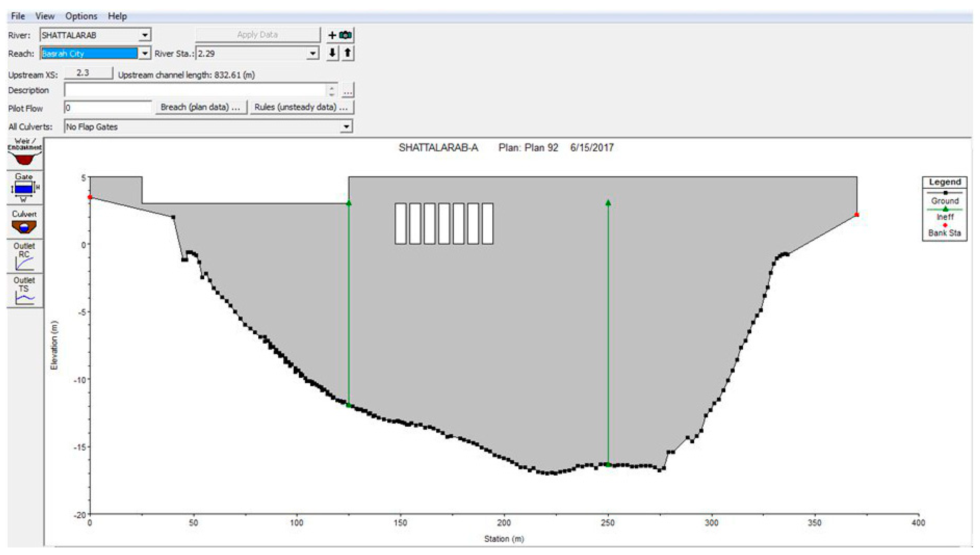Click the left red bank station marker
The height and width of the screenshot is (555, 980).
coord(90,197)
